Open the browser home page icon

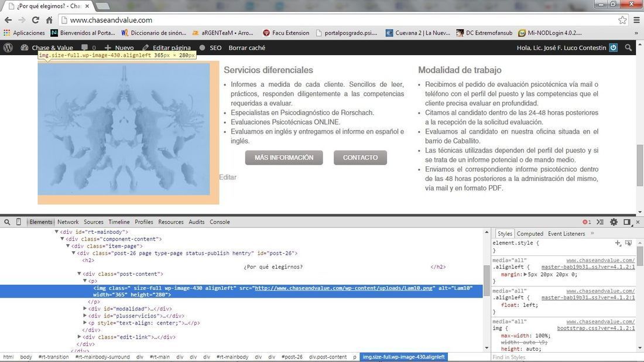pyautogui.click(x=49, y=20)
